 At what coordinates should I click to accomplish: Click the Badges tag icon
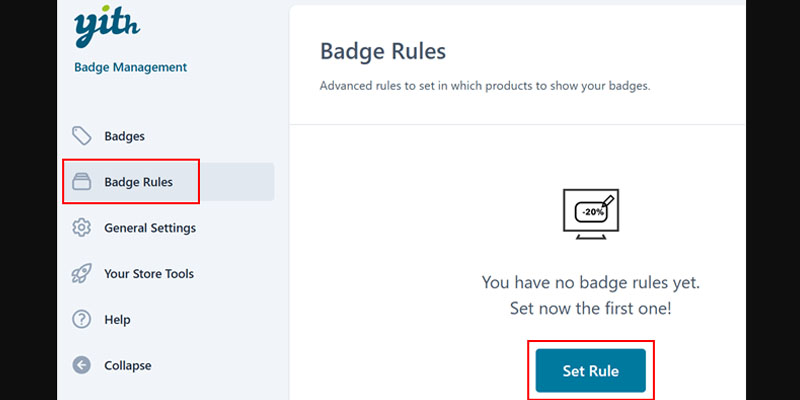(x=82, y=136)
